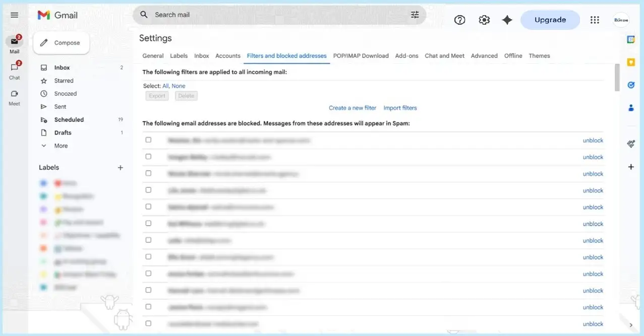This screenshot has height=336, width=644.
Task: Open the Themes settings tab
Action: coord(539,56)
